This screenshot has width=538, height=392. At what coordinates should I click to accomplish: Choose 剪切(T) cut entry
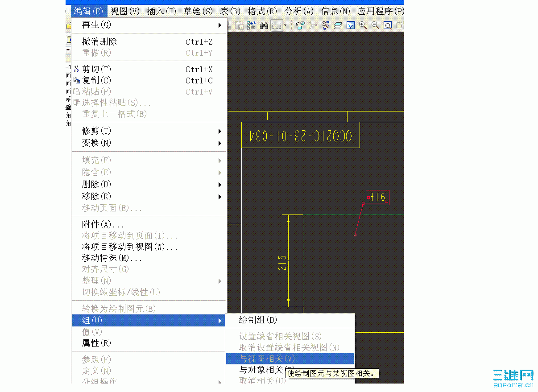(149, 69)
